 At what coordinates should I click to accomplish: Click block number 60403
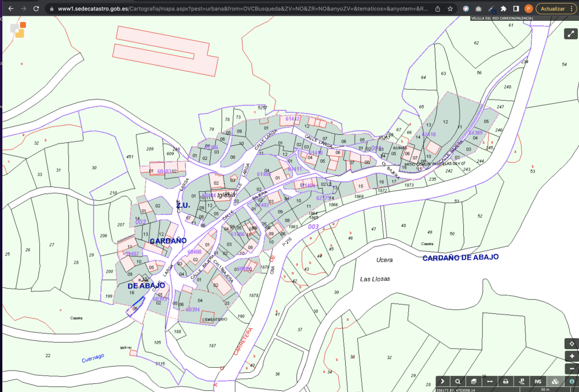coord(164,171)
